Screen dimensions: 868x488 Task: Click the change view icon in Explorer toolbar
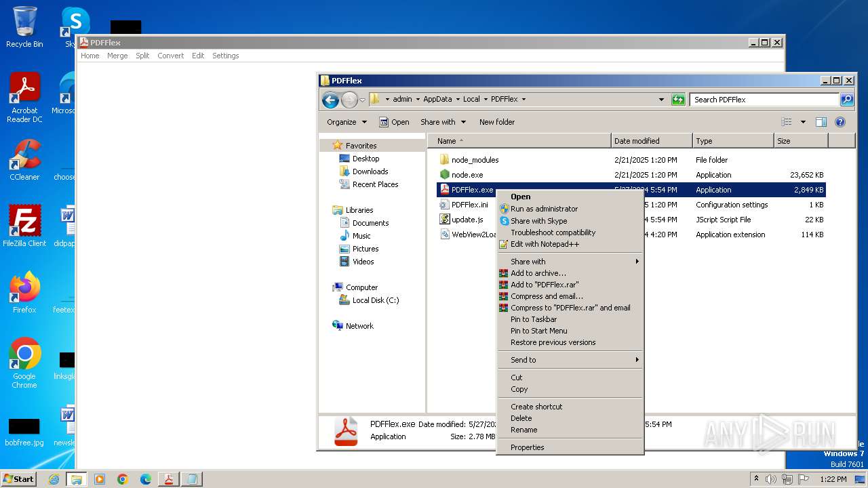tap(787, 122)
